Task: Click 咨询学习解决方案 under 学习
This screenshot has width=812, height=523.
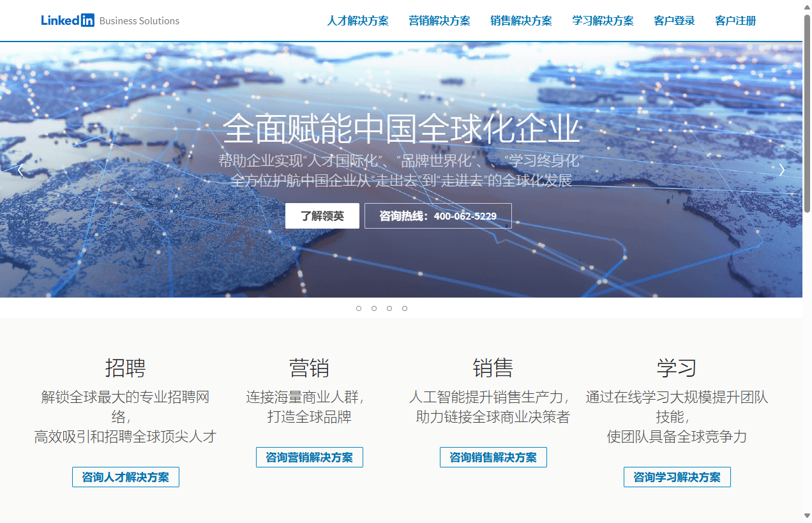Action: [677, 476]
